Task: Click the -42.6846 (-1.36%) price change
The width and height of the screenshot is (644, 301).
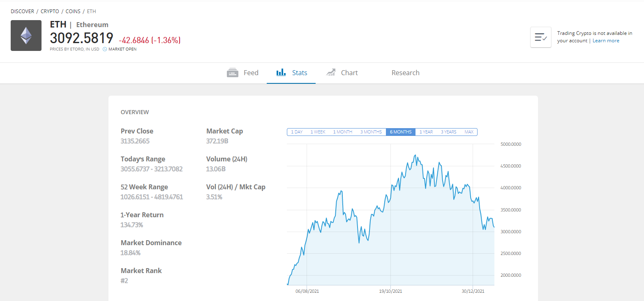Action: pos(150,40)
